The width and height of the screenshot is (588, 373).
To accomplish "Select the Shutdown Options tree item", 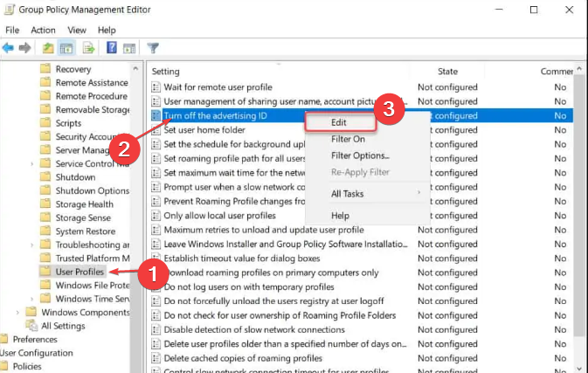I will click(93, 190).
